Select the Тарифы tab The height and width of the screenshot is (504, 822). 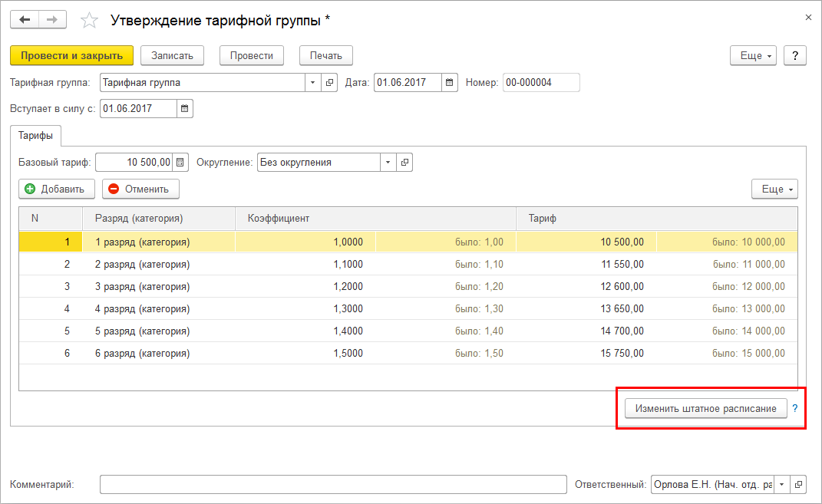pos(35,136)
